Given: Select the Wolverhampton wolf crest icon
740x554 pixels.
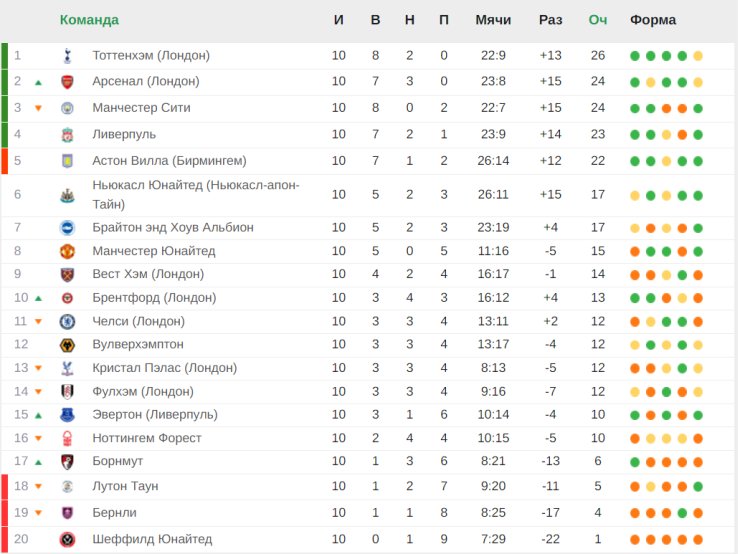Looking at the screenshot, I should coord(67,345).
